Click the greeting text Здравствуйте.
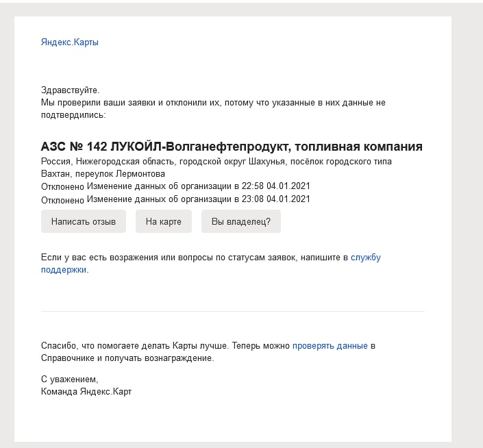483x448 pixels. 71,90
